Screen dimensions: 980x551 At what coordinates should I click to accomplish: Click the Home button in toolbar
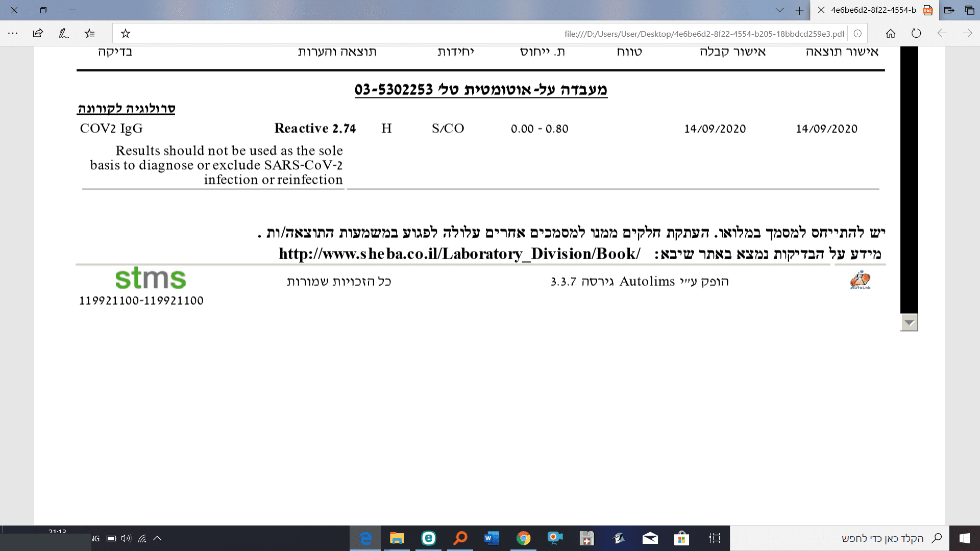(890, 34)
